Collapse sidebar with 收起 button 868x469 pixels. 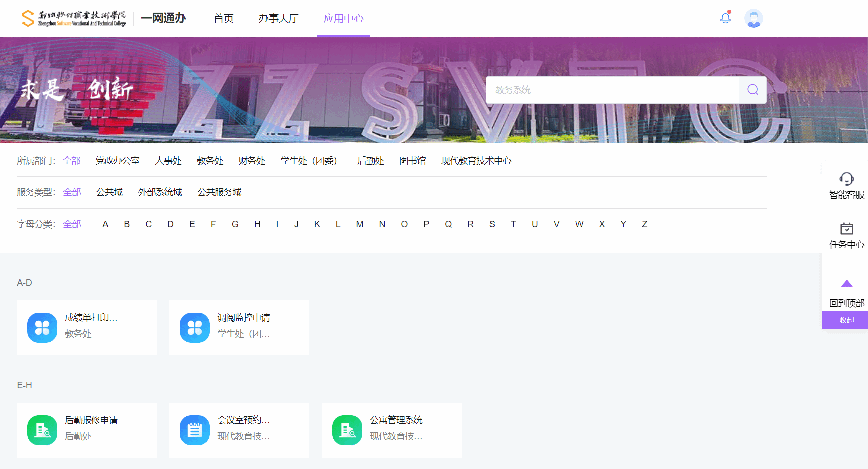(846, 320)
